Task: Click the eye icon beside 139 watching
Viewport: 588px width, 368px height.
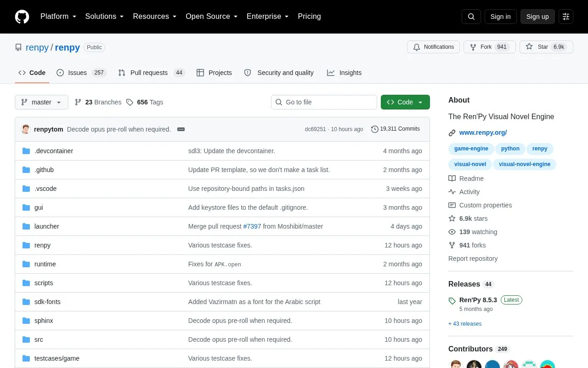Action: click(452, 232)
